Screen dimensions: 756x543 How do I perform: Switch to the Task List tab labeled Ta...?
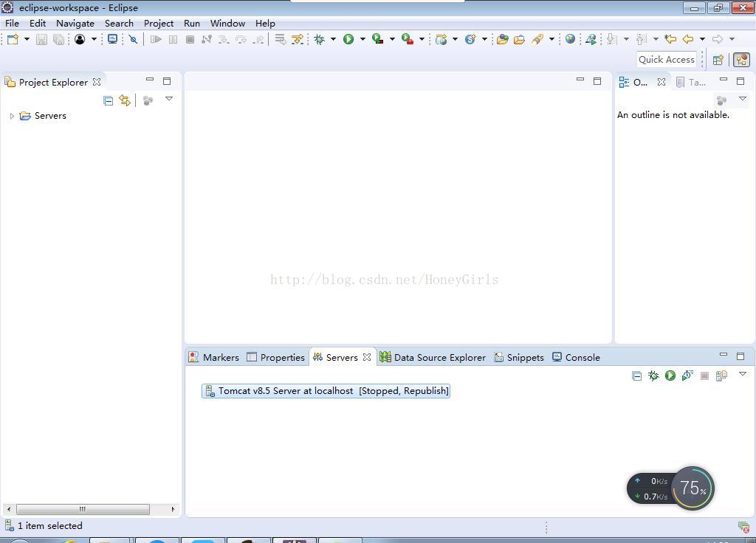pos(691,83)
